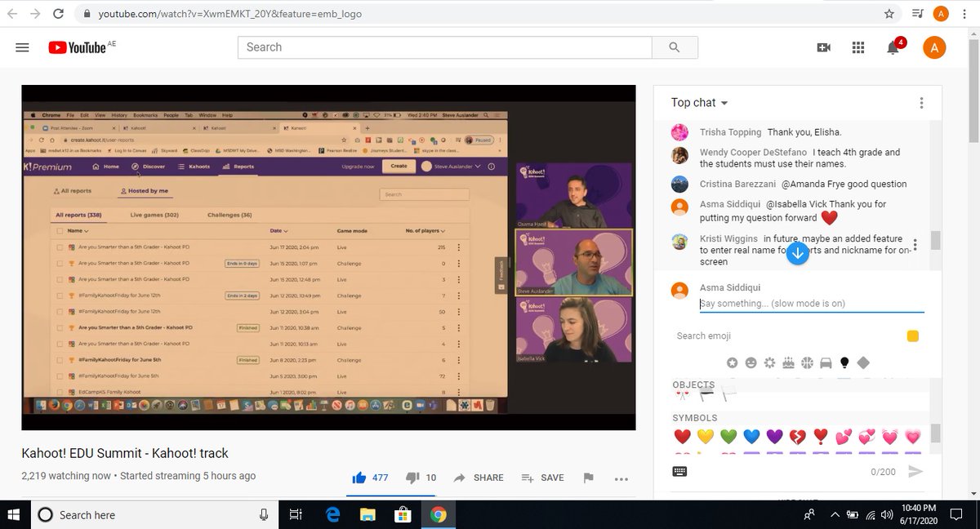Choose the yellow emoji skin tone swatch

[x=912, y=336]
